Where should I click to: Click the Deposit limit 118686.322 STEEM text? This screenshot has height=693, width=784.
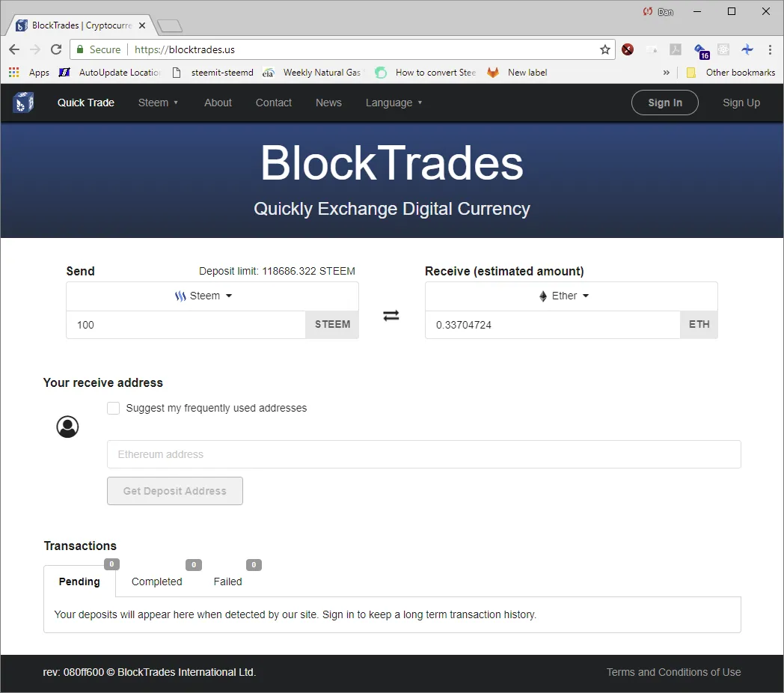(x=277, y=271)
